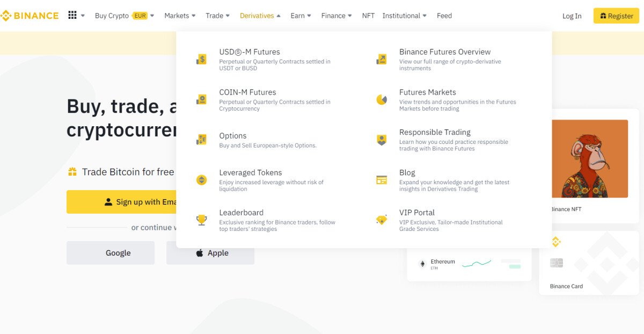
Task: Click the Futures Markets pie chart icon
Action: [x=382, y=99]
